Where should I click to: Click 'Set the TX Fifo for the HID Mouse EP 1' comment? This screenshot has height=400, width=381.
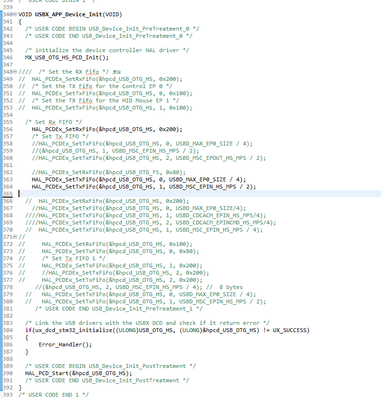point(105,100)
